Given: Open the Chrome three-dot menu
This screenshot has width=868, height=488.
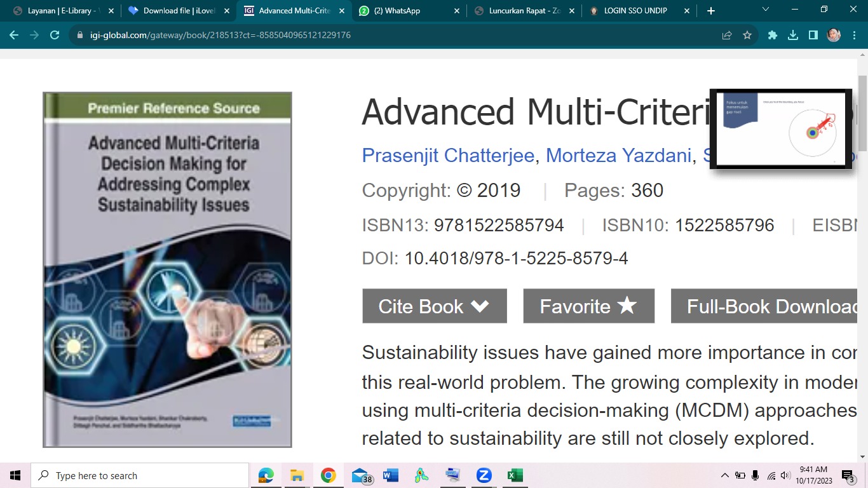Looking at the screenshot, I should (854, 35).
